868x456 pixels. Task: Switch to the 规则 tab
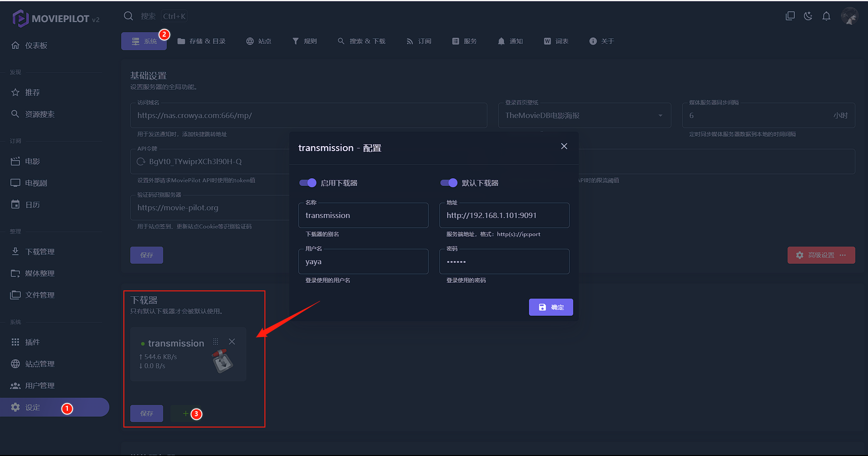[x=304, y=41]
